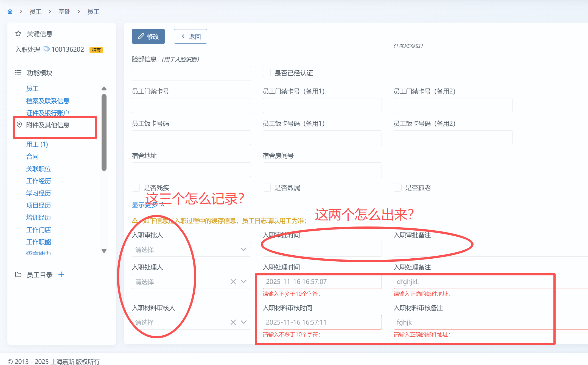Click the star icon beside 关键信息
Image resolution: width=588 pixels, height=365 pixels.
click(x=18, y=34)
